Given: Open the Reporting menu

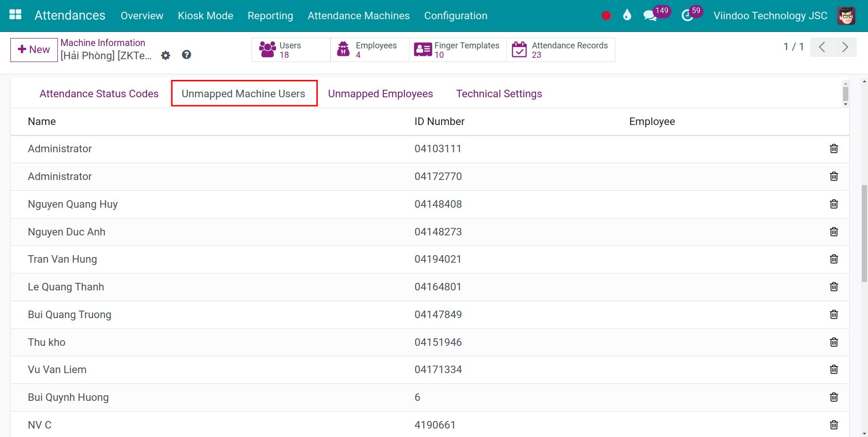Looking at the screenshot, I should pos(270,16).
